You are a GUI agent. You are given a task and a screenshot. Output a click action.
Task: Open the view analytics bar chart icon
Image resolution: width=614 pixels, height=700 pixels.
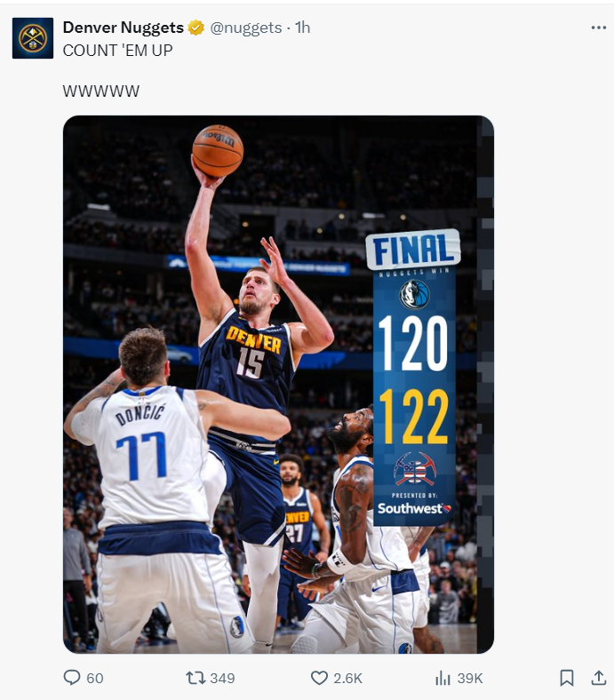point(443,678)
